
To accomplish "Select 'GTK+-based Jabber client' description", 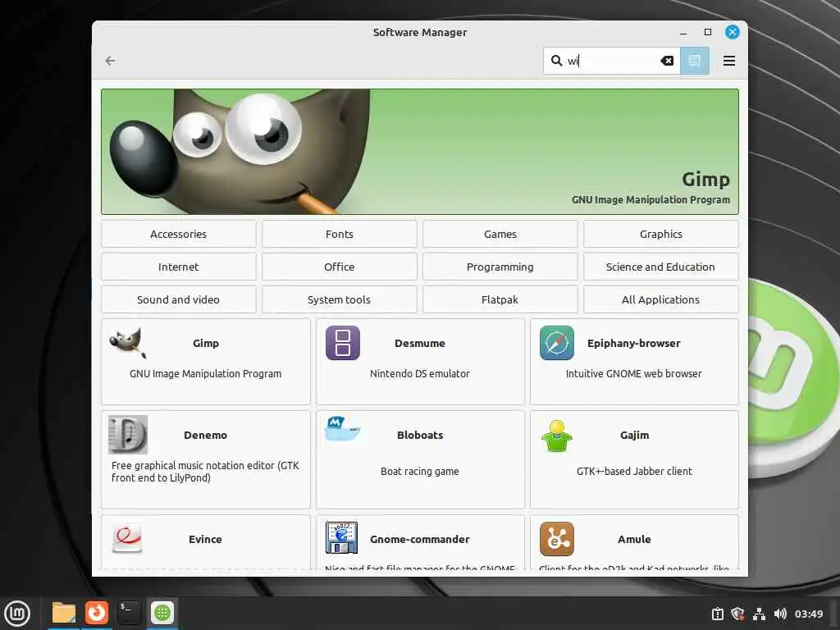I will (x=634, y=472).
